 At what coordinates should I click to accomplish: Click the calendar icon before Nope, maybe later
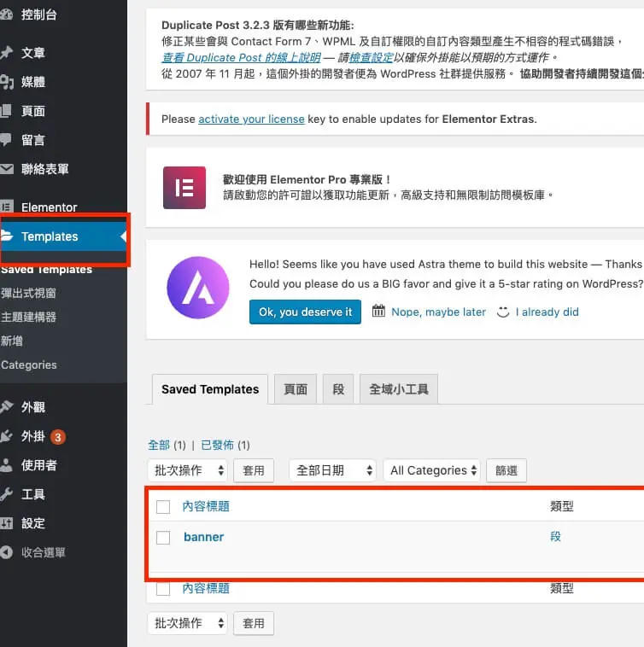(x=378, y=311)
